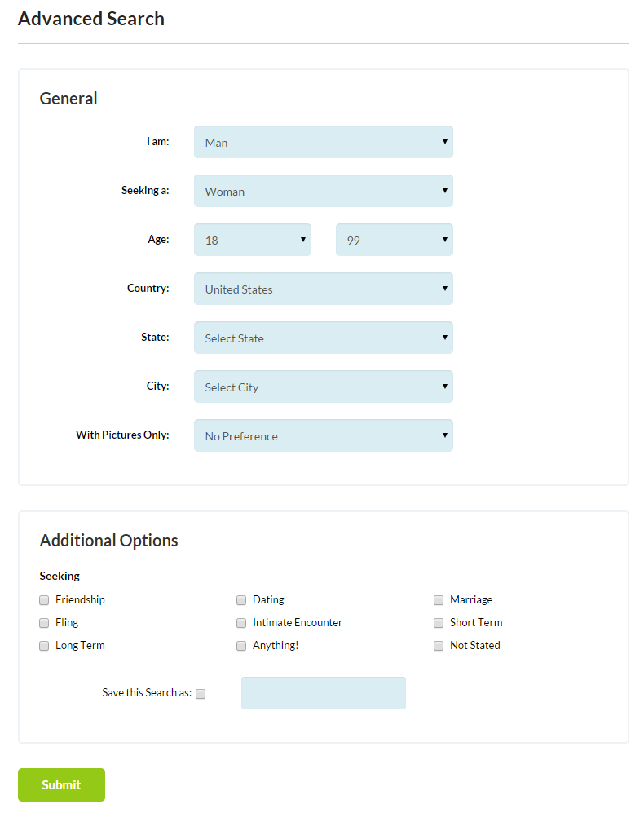Open the Select City dropdown

pos(323,387)
